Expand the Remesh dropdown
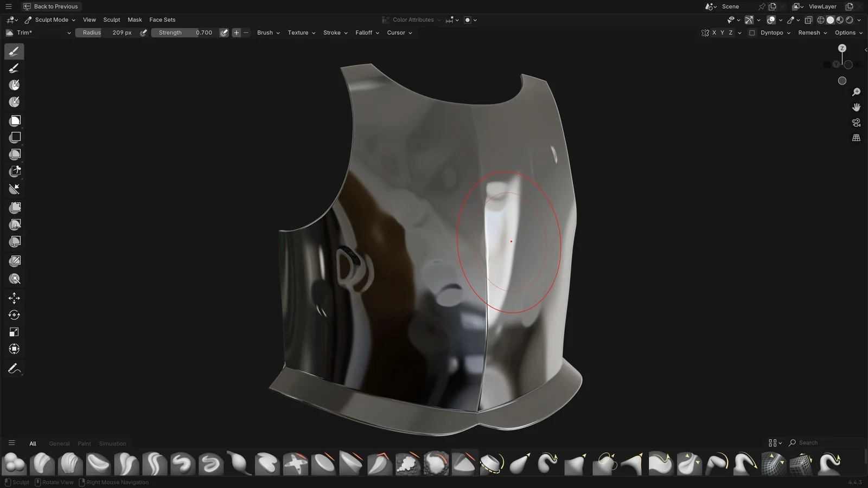This screenshot has width=868, height=488. tap(812, 33)
